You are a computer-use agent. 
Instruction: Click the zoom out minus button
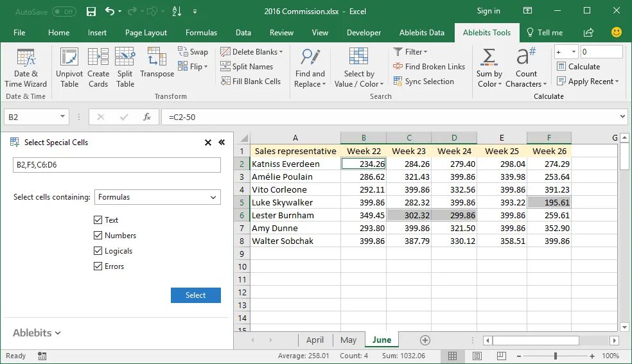pos(519,356)
